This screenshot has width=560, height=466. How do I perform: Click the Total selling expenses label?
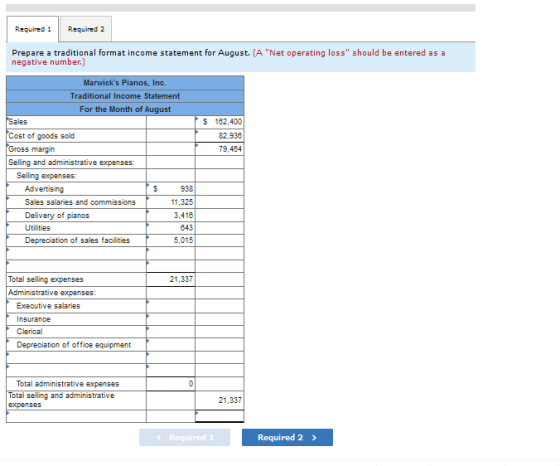click(x=46, y=279)
